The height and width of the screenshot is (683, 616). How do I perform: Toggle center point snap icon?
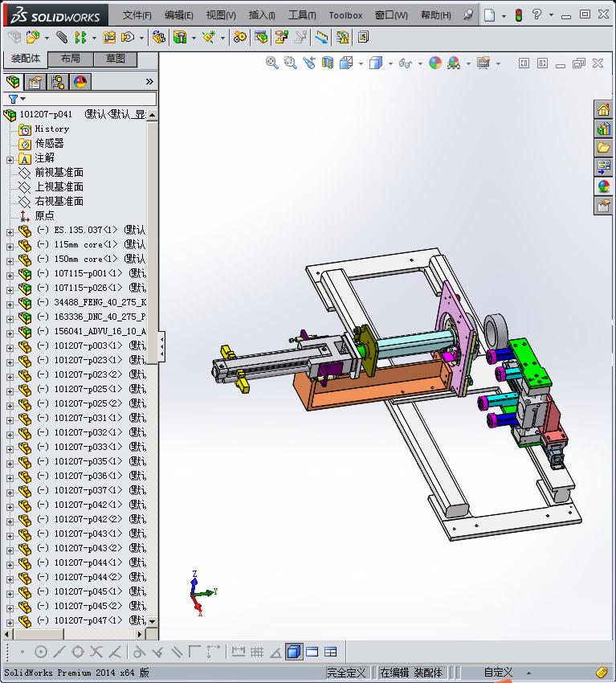tap(41, 652)
